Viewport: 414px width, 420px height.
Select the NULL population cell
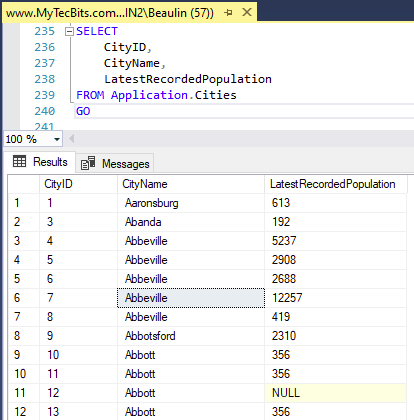[x=336, y=393]
